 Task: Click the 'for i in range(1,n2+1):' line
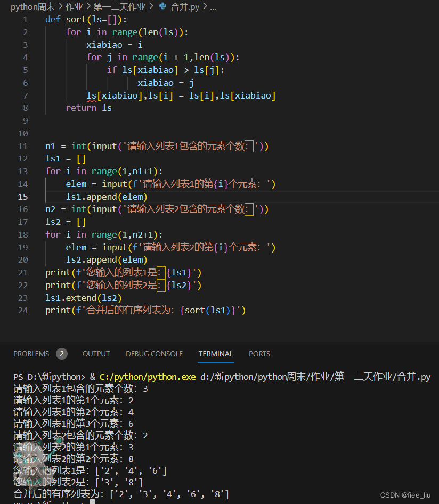[x=104, y=234]
